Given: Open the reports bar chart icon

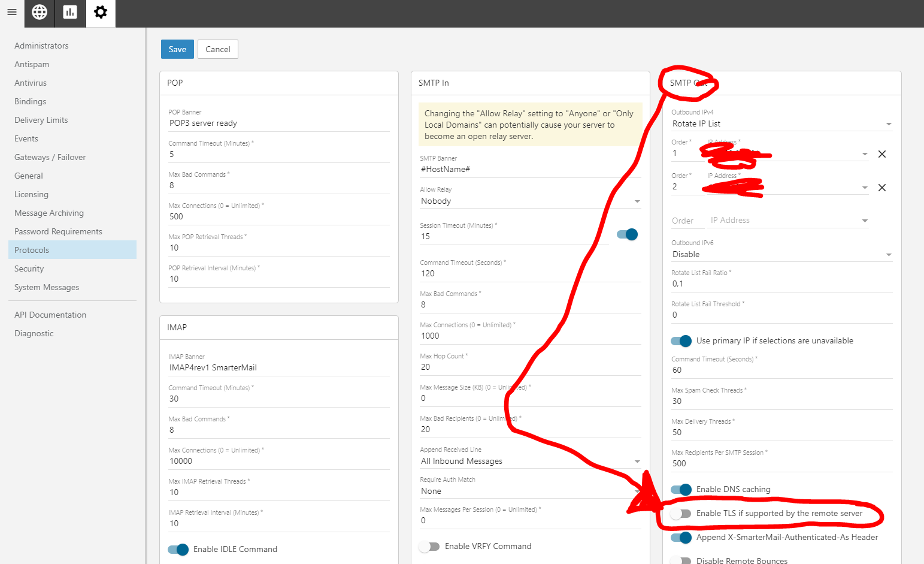Looking at the screenshot, I should (x=70, y=12).
